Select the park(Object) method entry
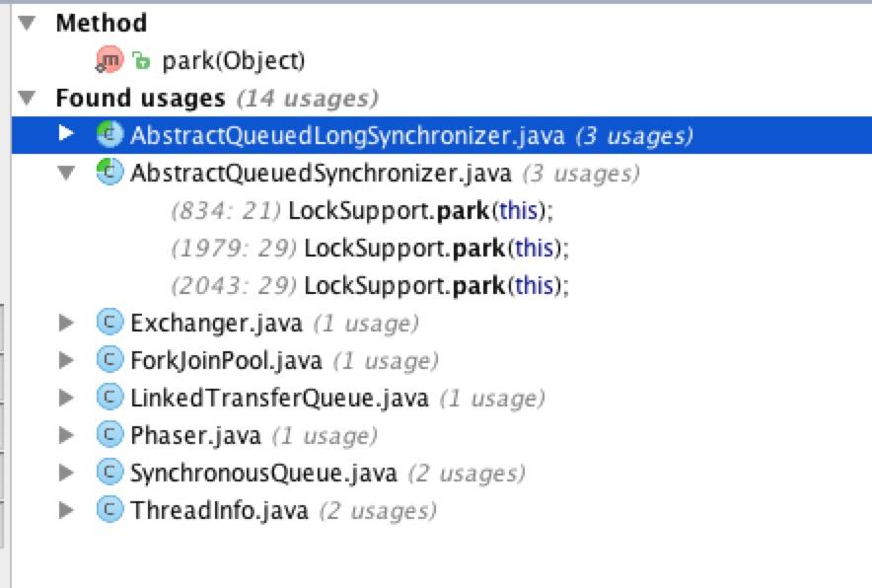 point(233,61)
